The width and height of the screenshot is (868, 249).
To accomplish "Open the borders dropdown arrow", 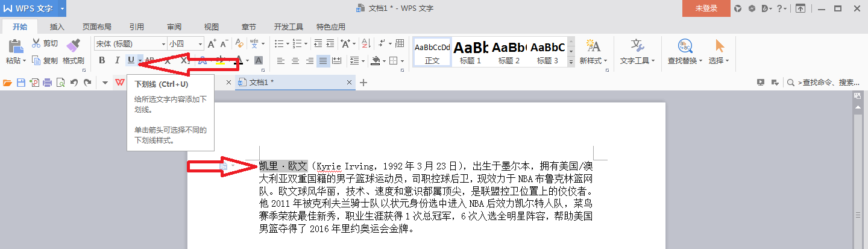I will coord(403,60).
